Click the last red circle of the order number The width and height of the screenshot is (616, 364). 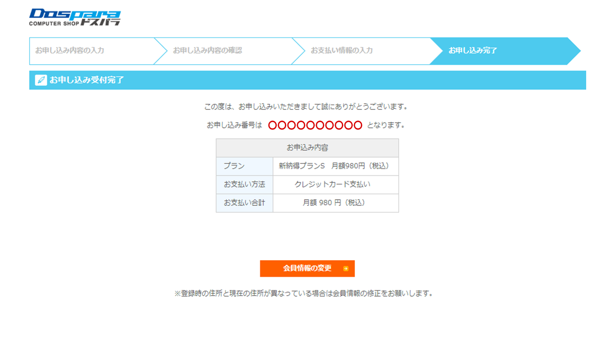tap(358, 124)
